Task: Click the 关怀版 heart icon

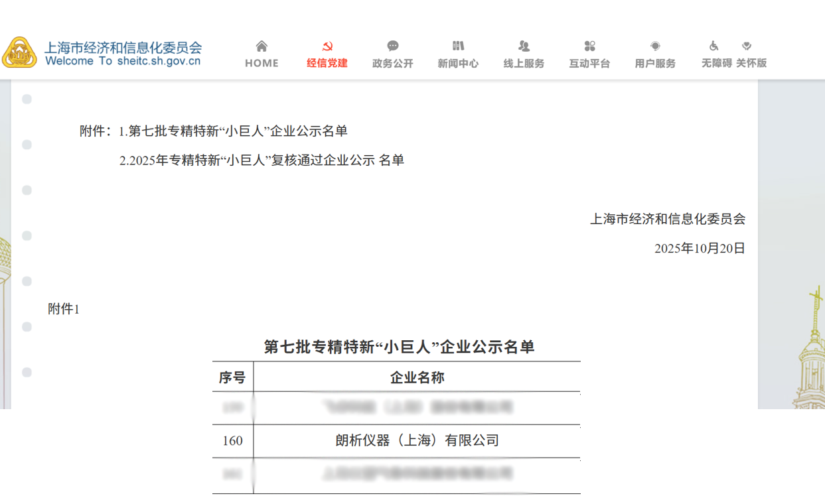Action: click(747, 45)
